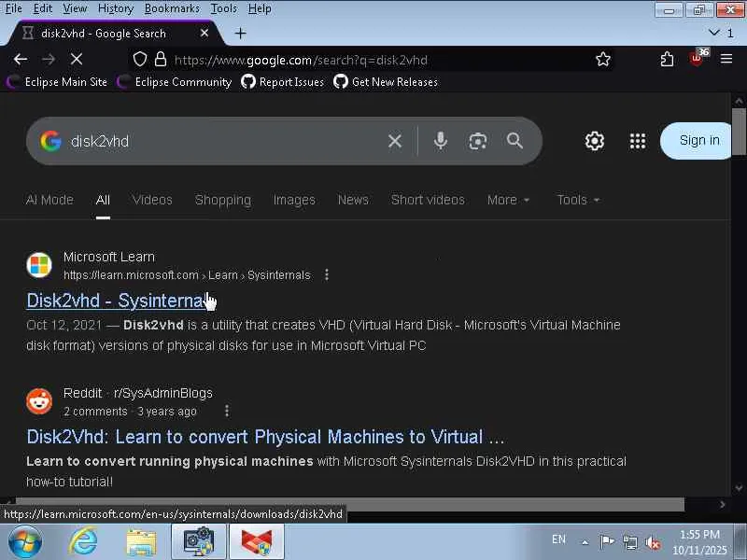The width and height of the screenshot is (747, 560).
Task: Click the Google logo in search box
Action: (x=50, y=141)
